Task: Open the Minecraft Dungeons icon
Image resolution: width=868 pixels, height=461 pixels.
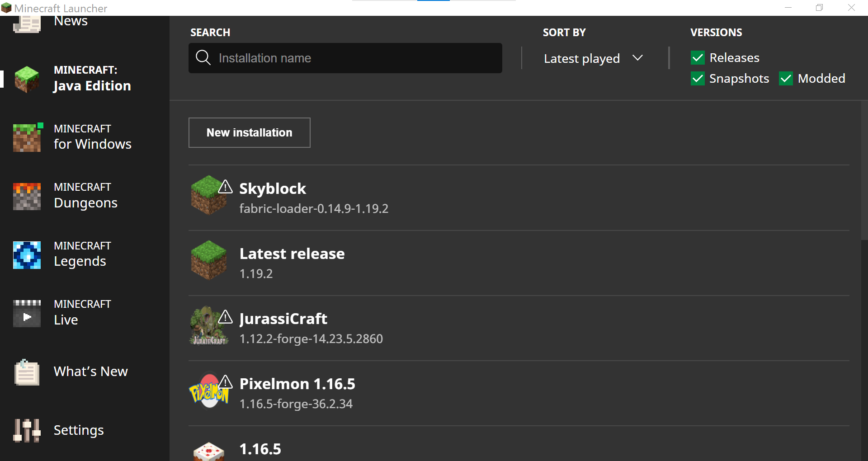Action: click(27, 196)
